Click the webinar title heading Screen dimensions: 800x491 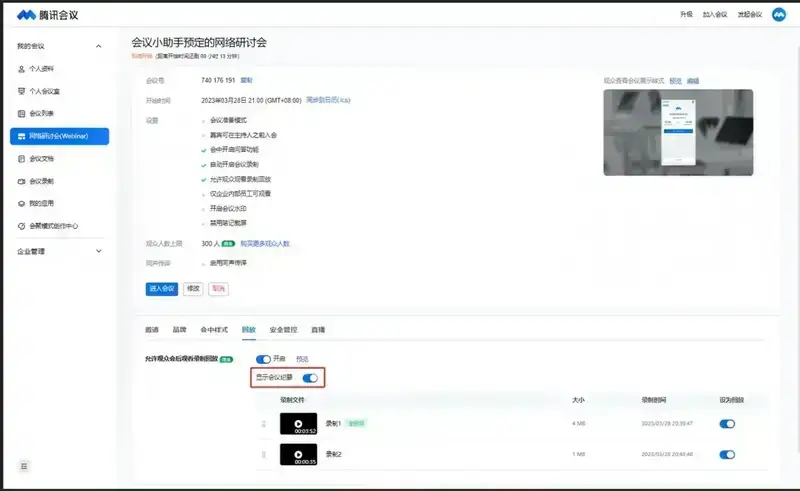point(199,42)
